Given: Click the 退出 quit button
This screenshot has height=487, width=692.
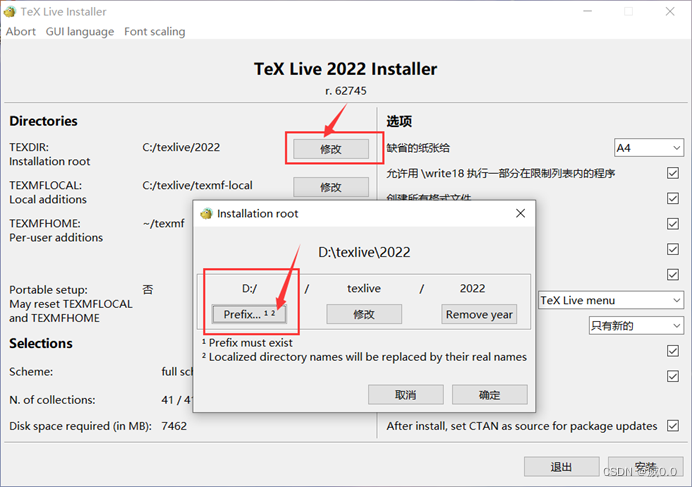Looking at the screenshot, I should 561,467.
